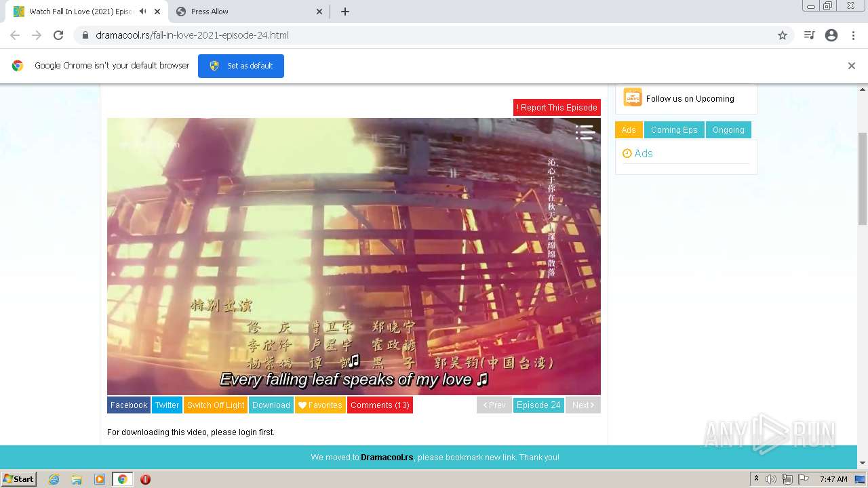This screenshot has height=488, width=868.
Task: Open the network tray icon
Action: tap(787, 479)
